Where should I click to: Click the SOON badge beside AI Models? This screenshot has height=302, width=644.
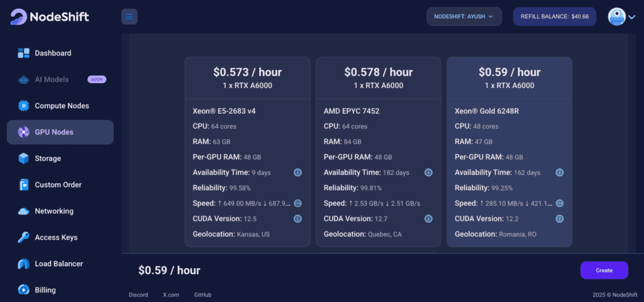pos(97,79)
